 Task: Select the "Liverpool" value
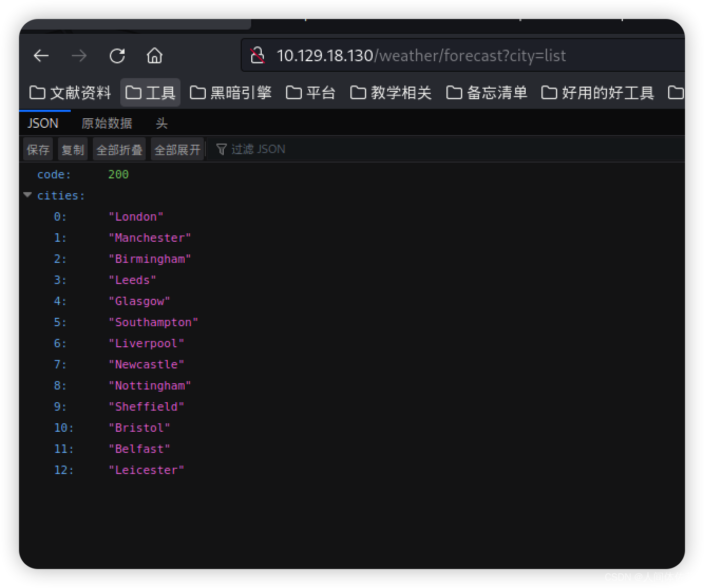(146, 344)
